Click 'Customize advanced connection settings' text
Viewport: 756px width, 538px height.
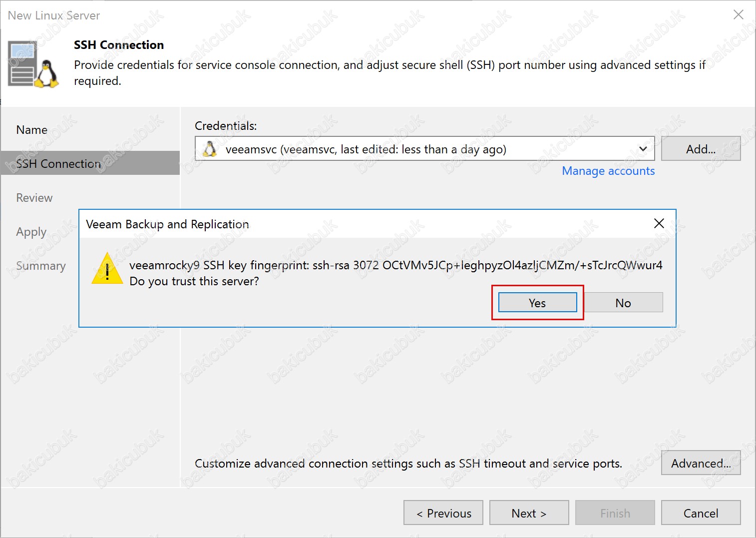[x=408, y=464]
